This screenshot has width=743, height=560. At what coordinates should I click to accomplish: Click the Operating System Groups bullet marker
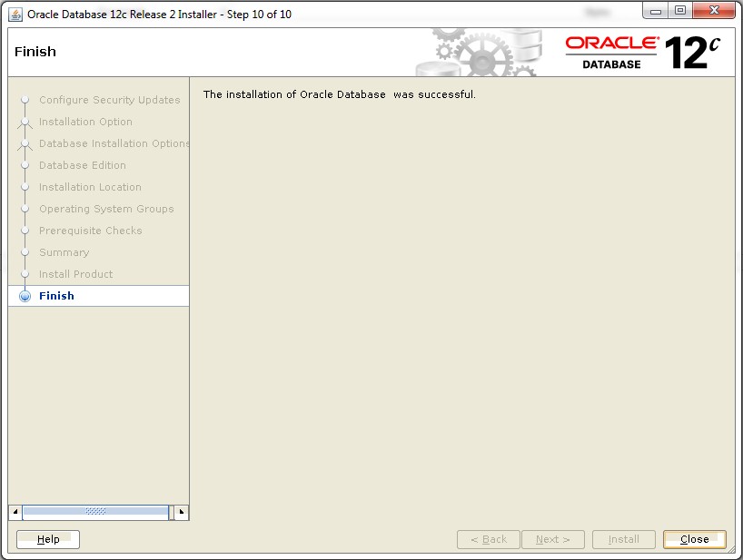pyautogui.click(x=25, y=209)
